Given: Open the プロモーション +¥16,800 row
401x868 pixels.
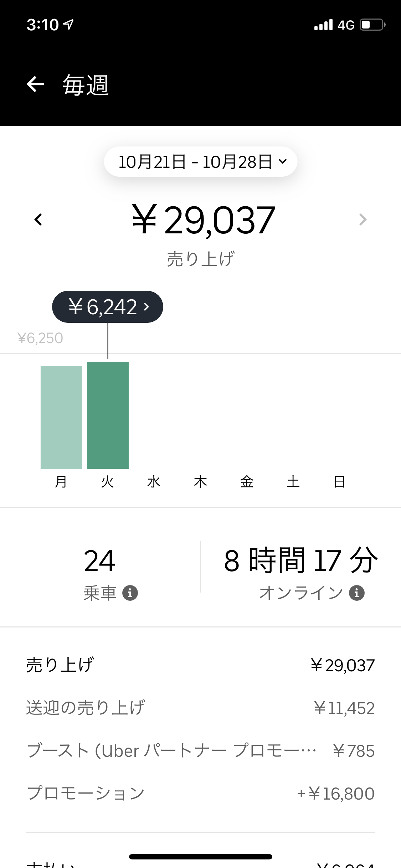Looking at the screenshot, I should pos(200,794).
